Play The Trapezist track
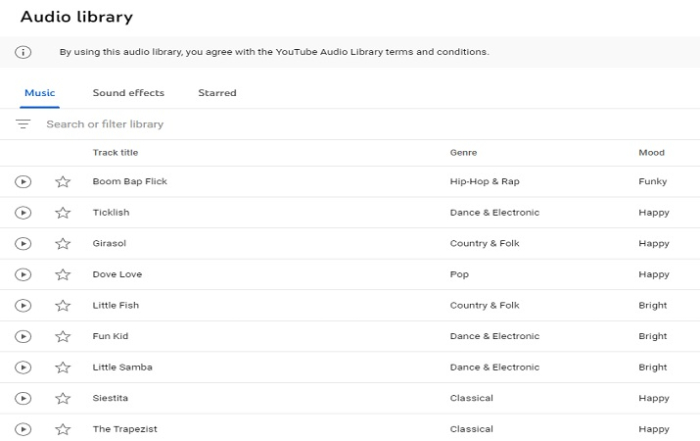 point(23,429)
